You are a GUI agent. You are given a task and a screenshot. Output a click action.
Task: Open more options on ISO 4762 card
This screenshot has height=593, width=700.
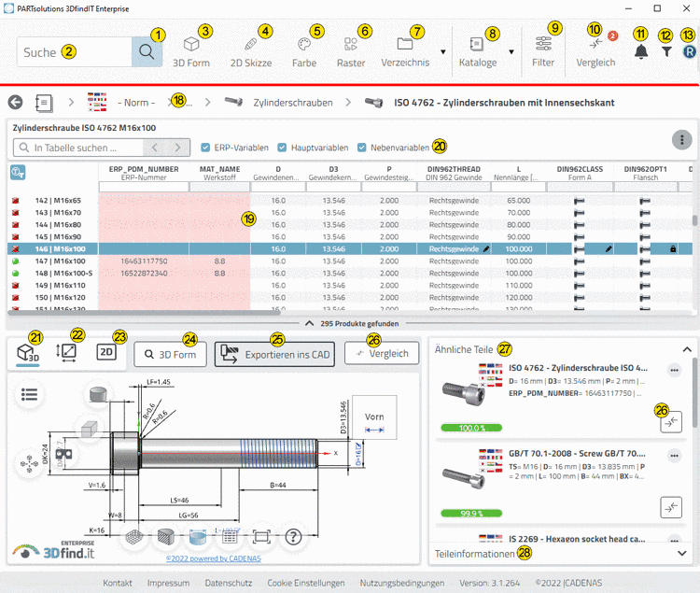tap(674, 370)
